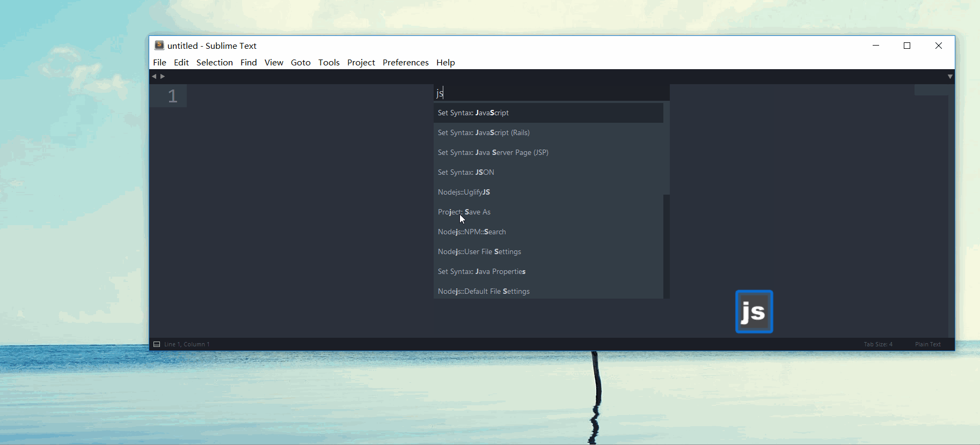Toggle the side bar status icon
The width and height of the screenshot is (980, 445).
(x=157, y=344)
